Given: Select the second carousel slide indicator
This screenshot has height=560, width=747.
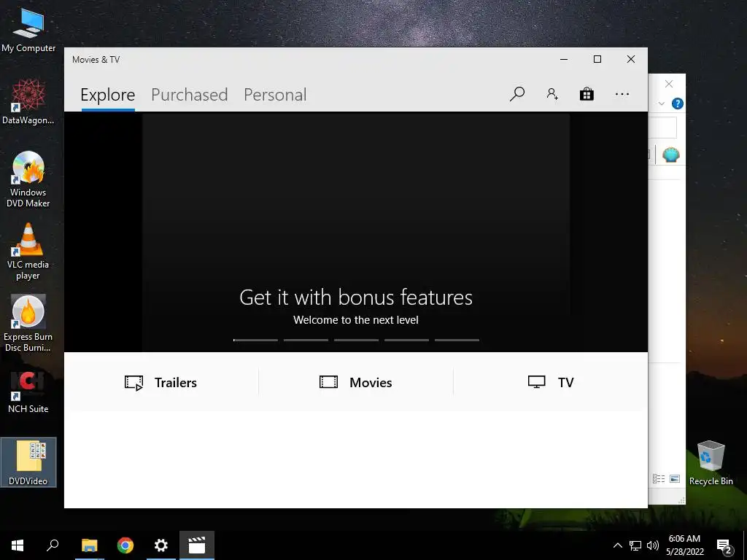Looking at the screenshot, I should click(x=306, y=340).
